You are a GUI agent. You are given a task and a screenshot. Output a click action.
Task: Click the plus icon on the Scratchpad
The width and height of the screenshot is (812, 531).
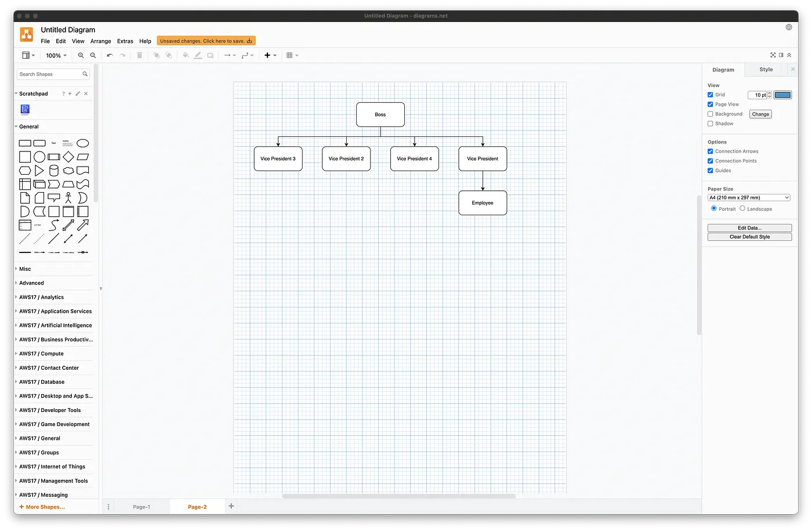click(70, 93)
